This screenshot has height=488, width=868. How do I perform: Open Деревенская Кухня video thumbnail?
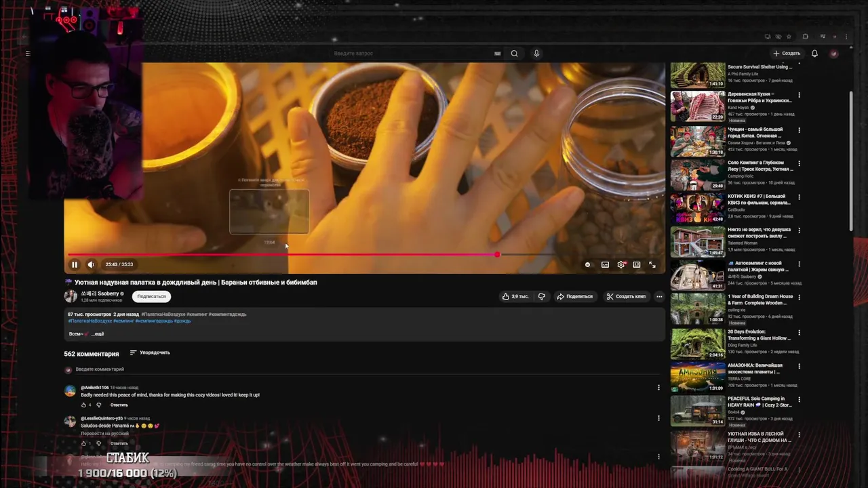(x=698, y=106)
